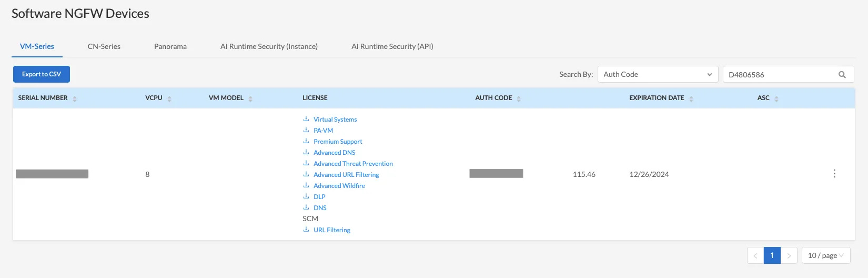Go to previous page arrow
The height and width of the screenshot is (278, 868).
point(755,255)
